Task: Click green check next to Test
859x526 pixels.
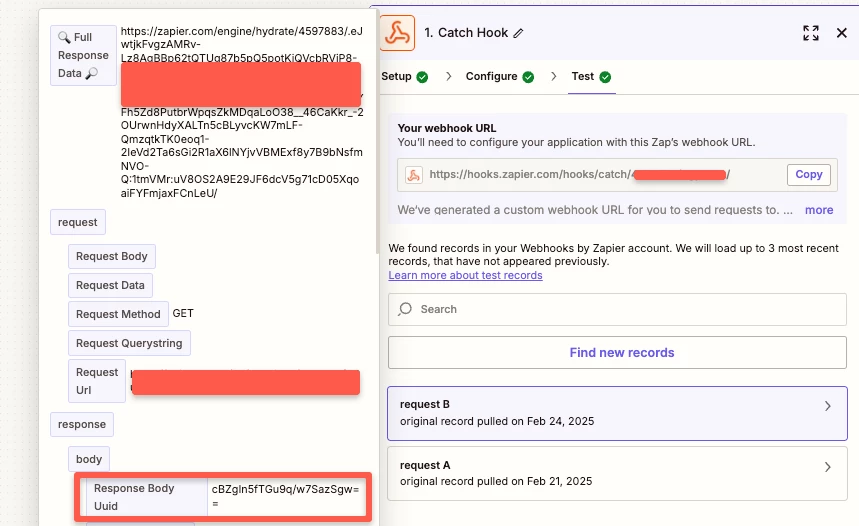Action: [605, 77]
